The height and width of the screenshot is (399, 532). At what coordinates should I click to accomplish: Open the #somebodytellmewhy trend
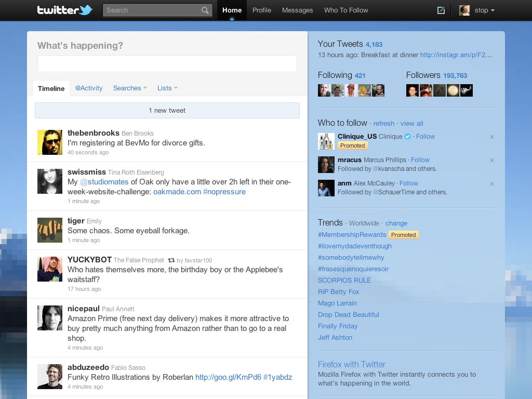(x=351, y=258)
